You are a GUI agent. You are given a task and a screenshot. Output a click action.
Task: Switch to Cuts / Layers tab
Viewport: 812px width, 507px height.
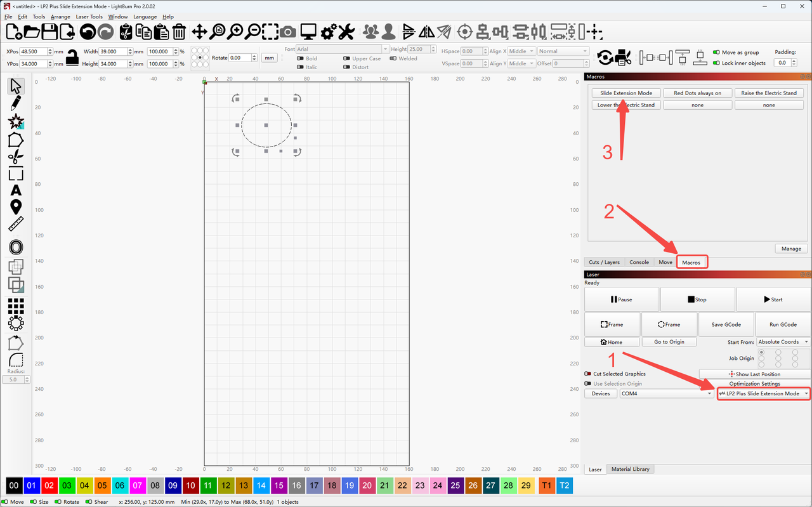coord(604,262)
